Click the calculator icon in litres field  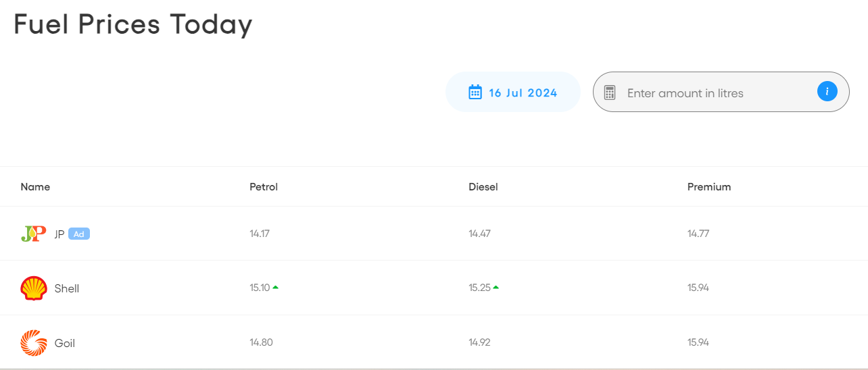[610, 92]
